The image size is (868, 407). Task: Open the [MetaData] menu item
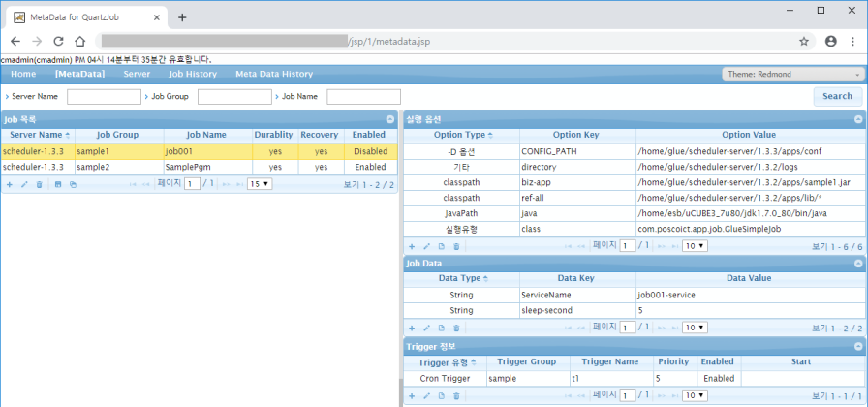click(x=79, y=74)
